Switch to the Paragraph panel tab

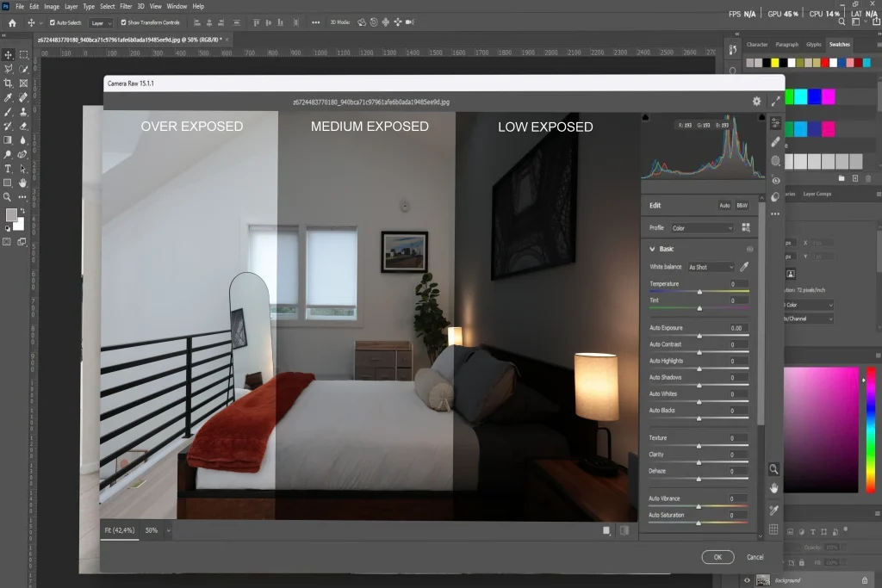[786, 44]
